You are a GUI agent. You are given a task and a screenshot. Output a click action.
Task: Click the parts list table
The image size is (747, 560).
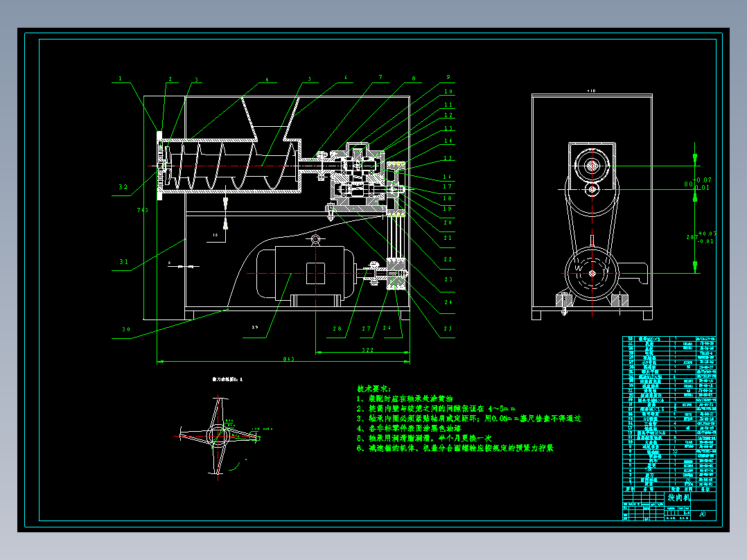point(669,414)
